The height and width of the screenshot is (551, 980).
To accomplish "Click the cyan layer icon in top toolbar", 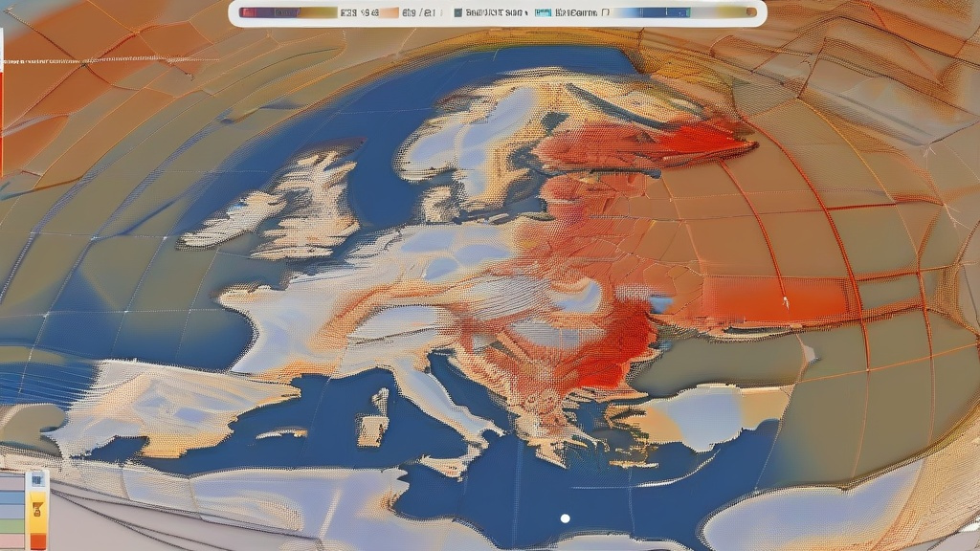I will pos(542,13).
